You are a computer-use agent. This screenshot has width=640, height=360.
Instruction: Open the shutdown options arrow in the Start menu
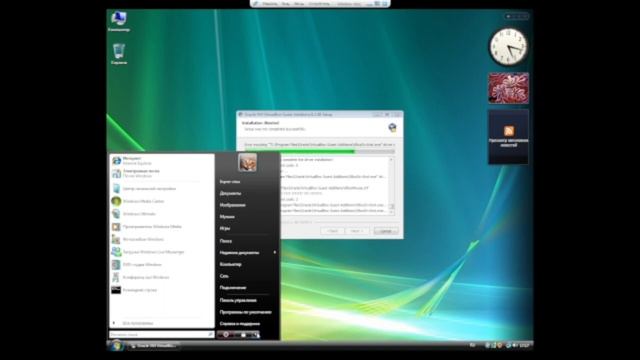256,335
